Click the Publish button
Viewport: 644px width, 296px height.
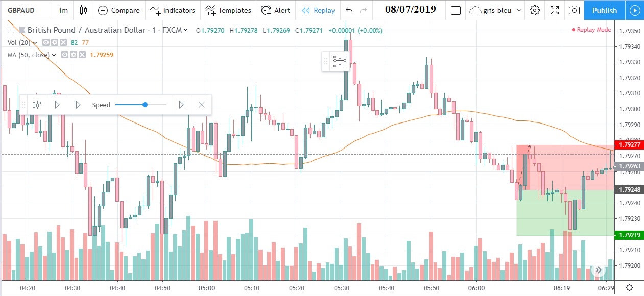point(605,10)
